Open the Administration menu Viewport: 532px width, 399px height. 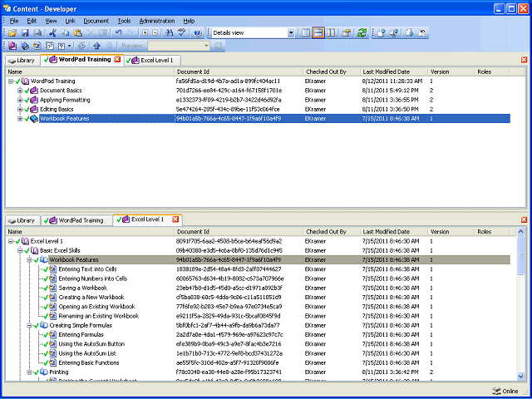coord(157,21)
